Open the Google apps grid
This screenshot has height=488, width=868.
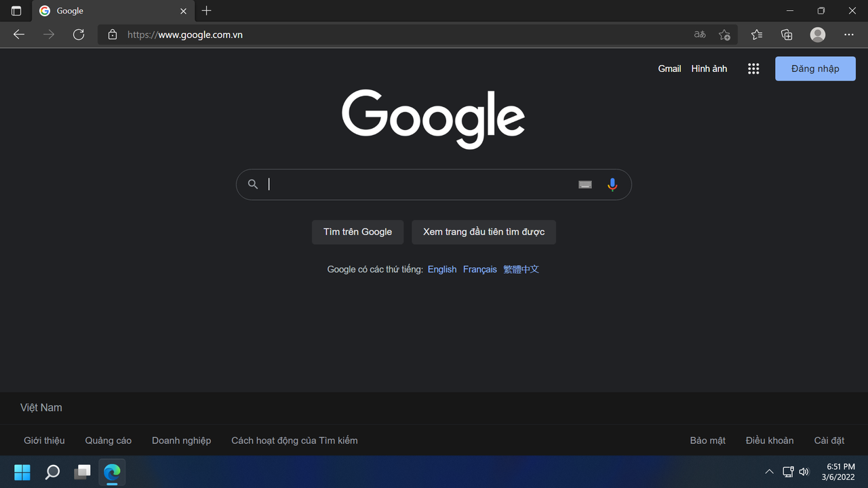pyautogui.click(x=753, y=68)
